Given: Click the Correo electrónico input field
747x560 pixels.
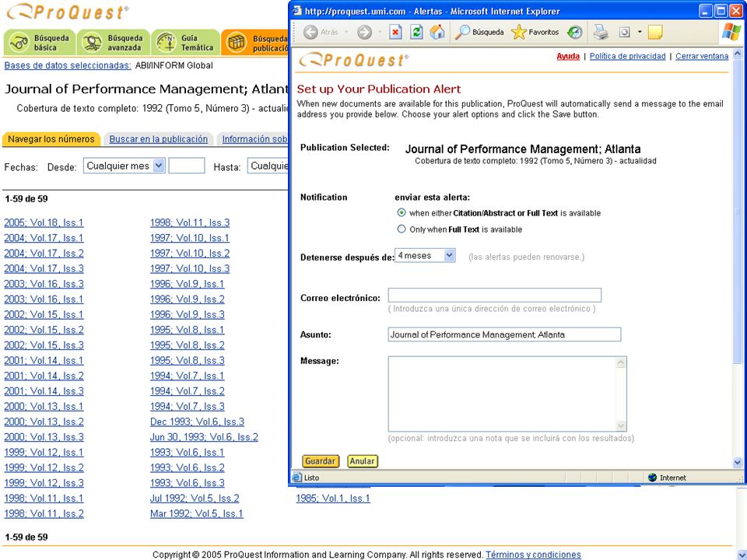Looking at the screenshot, I should click(x=495, y=296).
